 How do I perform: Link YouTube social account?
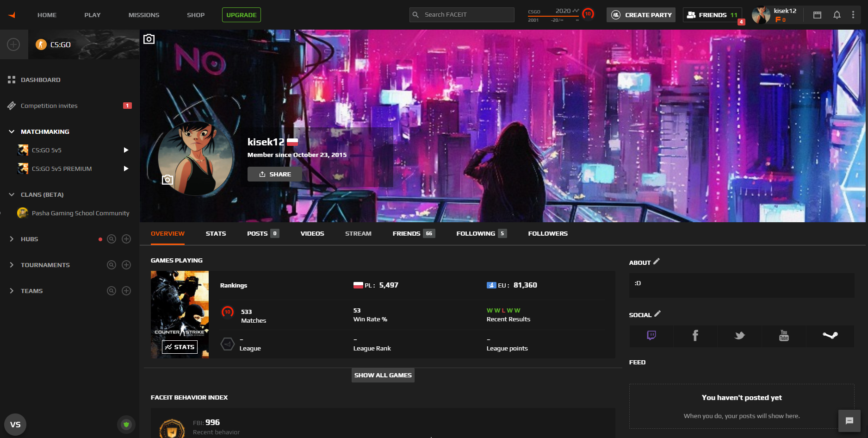(784, 336)
